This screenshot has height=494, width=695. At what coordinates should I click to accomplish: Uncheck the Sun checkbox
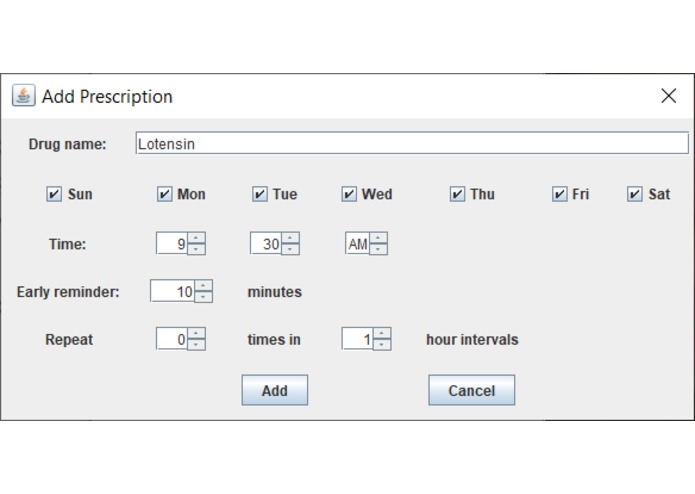click(54, 194)
